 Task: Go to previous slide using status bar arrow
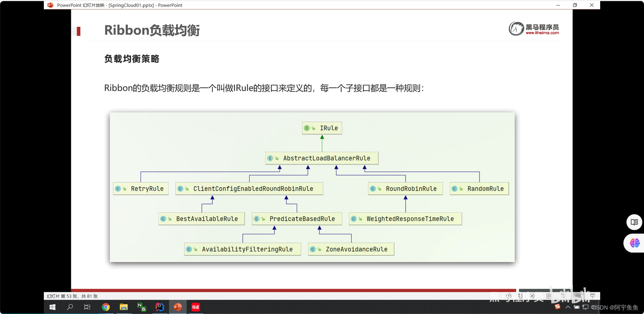(509, 296)
